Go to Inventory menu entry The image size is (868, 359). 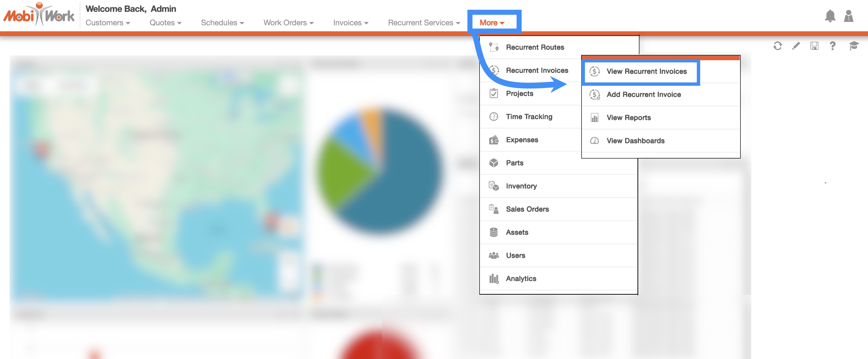(521, 186)
